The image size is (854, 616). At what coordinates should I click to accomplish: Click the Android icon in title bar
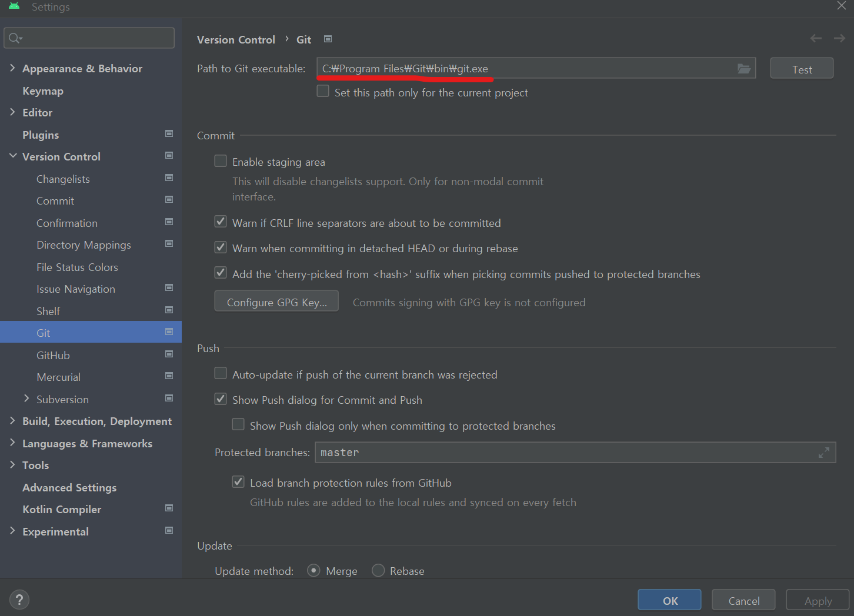[x=14, y=6]
